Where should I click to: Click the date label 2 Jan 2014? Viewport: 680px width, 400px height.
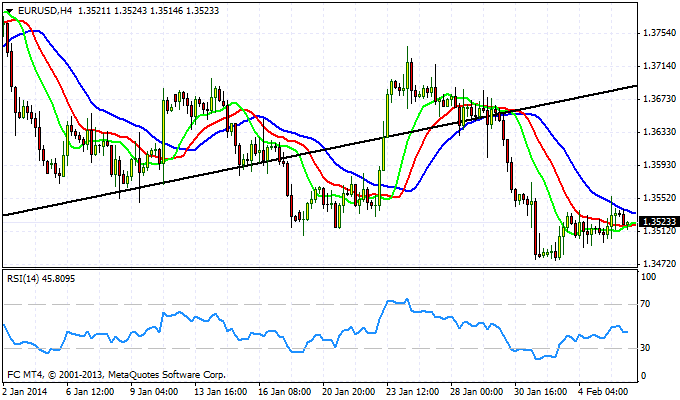(x=26, y=391)
